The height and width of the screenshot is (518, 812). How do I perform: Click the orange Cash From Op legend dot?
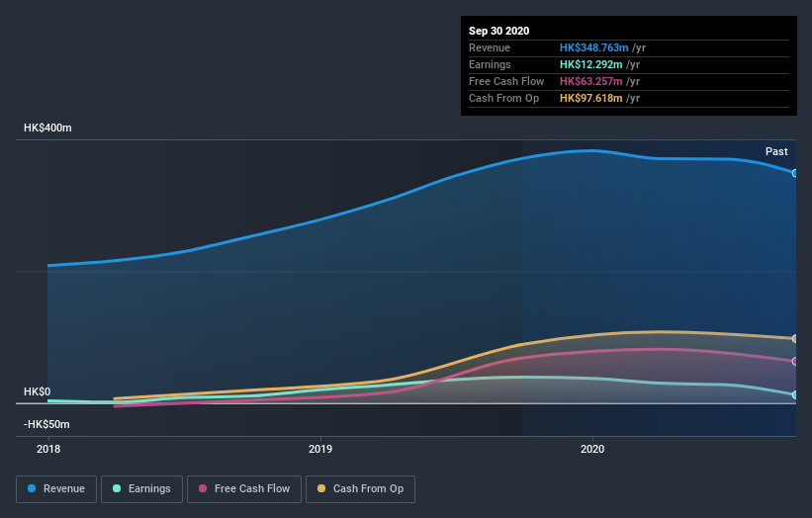click(x=321, y=488)
